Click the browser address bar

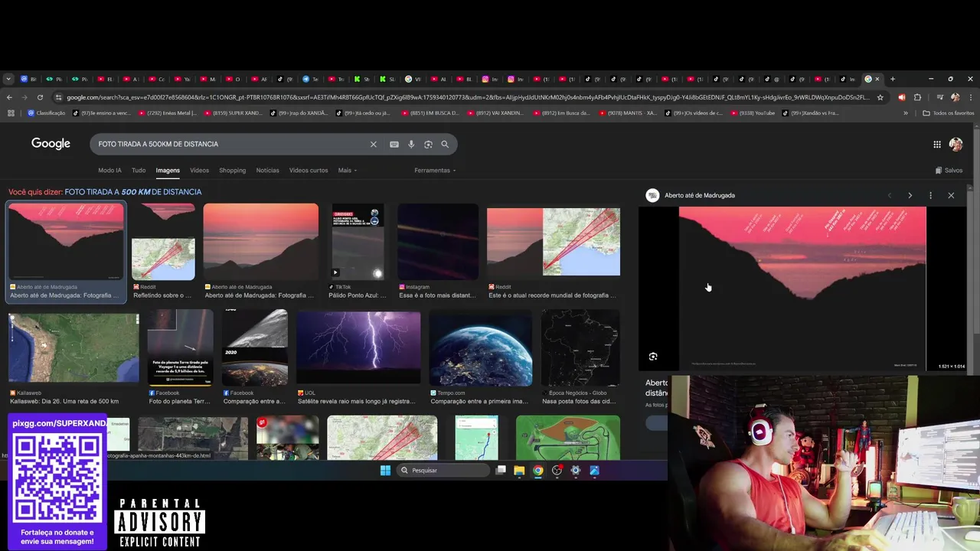(467, 97)
